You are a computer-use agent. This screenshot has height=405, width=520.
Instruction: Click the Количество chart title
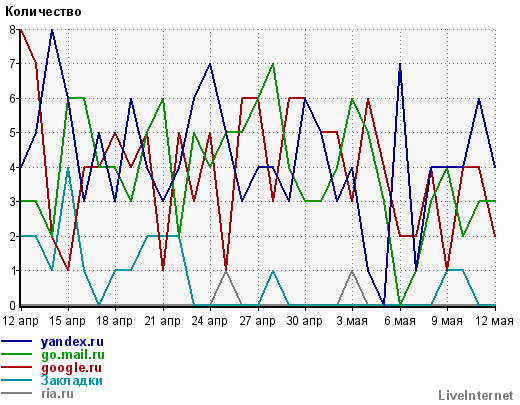click(43, 12)
